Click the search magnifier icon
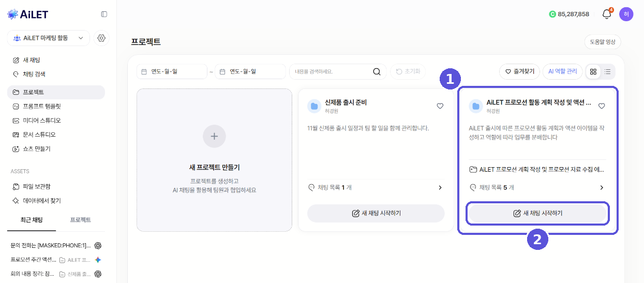 point(377,71)
